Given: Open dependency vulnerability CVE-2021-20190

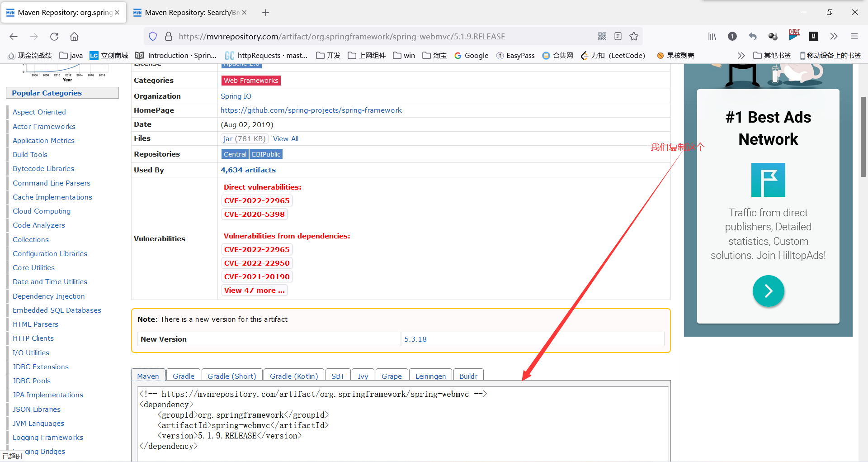Looking at the screenshot, I should click(257, 277).
